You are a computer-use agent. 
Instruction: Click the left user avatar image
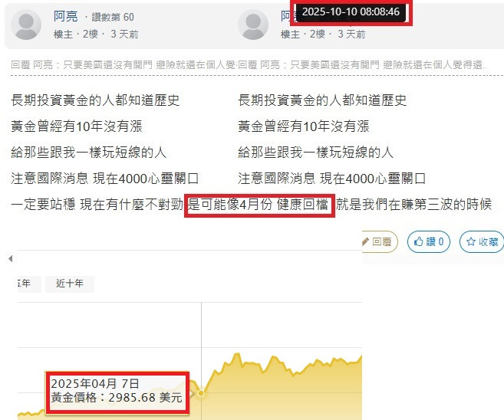point(26,25)
